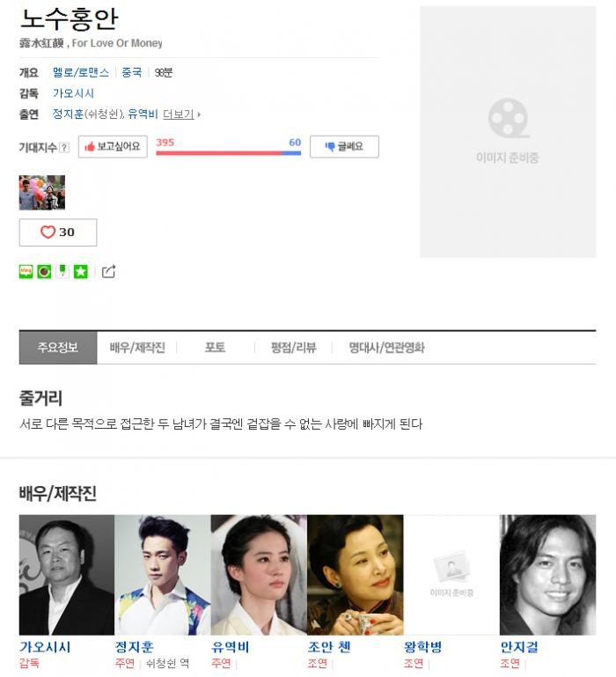
Task: Toggle the heart like button showing 30
Action: [x=58, y=232]
